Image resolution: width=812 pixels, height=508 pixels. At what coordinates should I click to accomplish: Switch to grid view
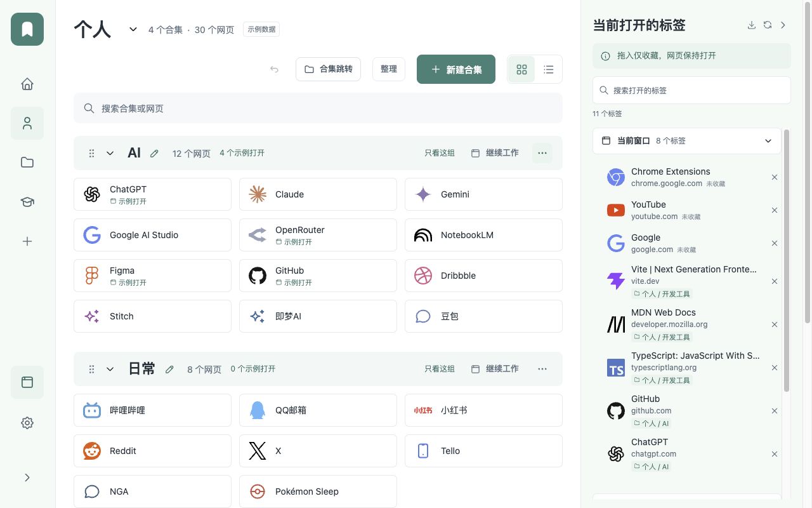click(522, 69)
